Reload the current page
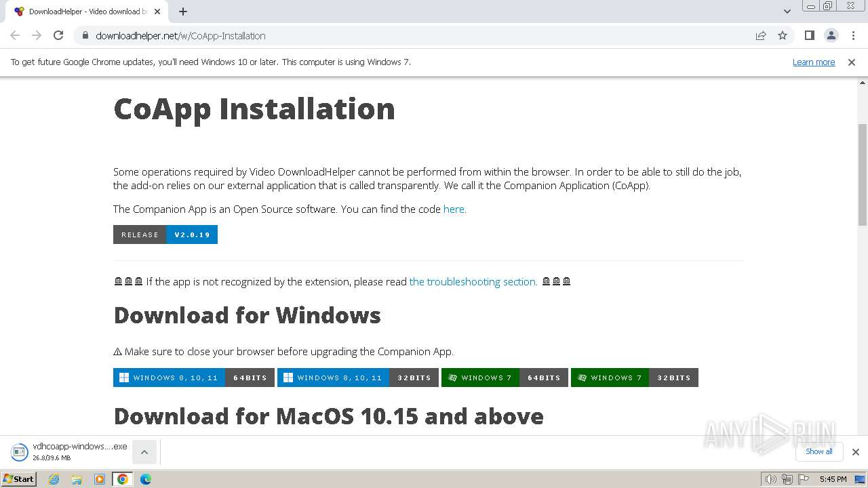The height and width of the screenshot is (488, 868). click(58, 35)
